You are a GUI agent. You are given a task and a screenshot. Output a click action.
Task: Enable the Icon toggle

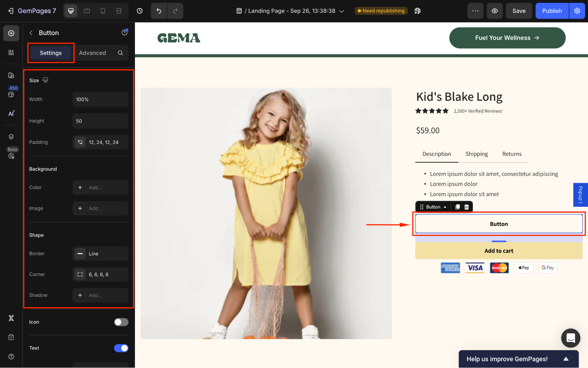point(121,322)
